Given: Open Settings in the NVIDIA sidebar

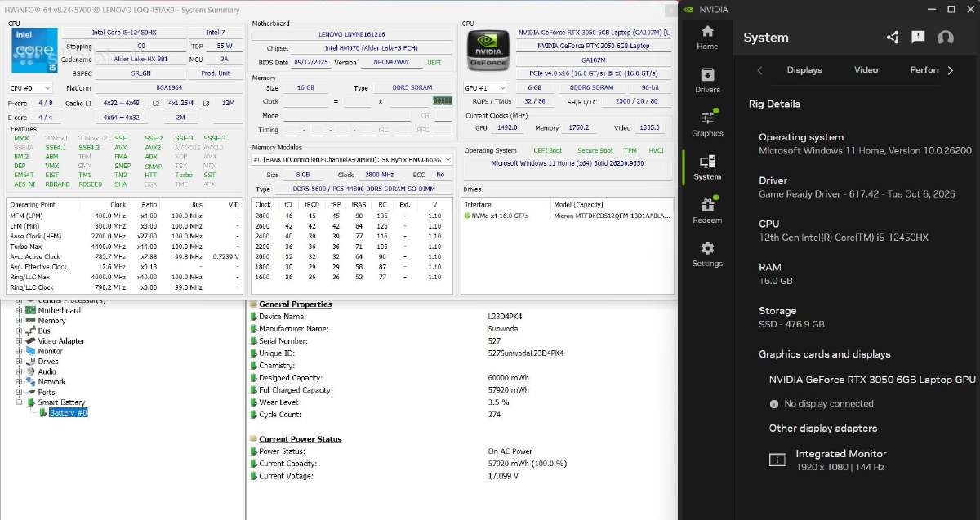Looking at the screenshot, I should 707,254.
